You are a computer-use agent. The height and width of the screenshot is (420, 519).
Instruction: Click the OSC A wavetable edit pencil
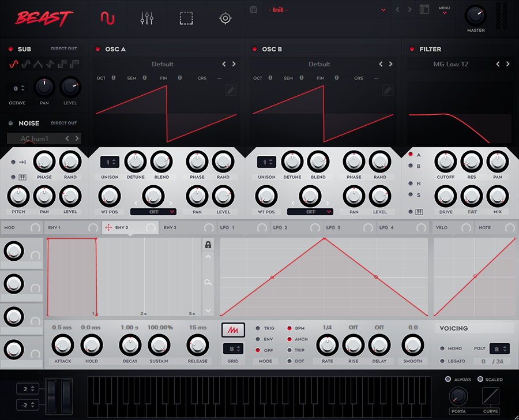pyautogui.click(x=231, y=90)
